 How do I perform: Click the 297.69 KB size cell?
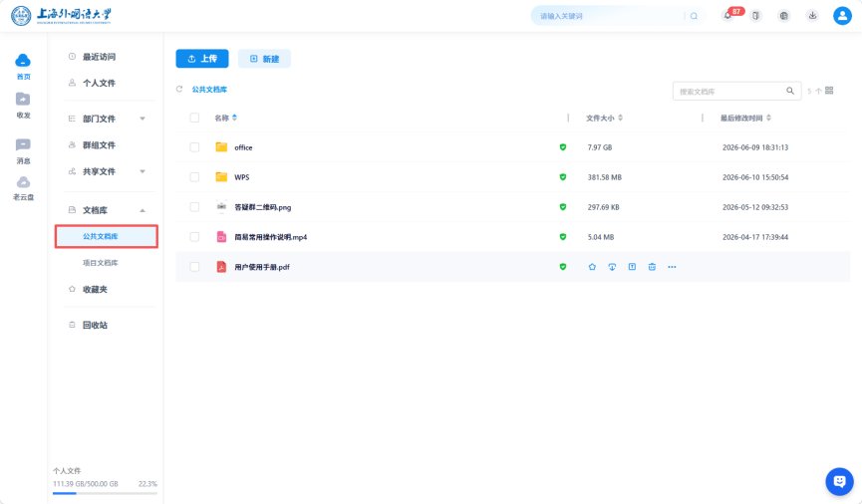point(604,207)
